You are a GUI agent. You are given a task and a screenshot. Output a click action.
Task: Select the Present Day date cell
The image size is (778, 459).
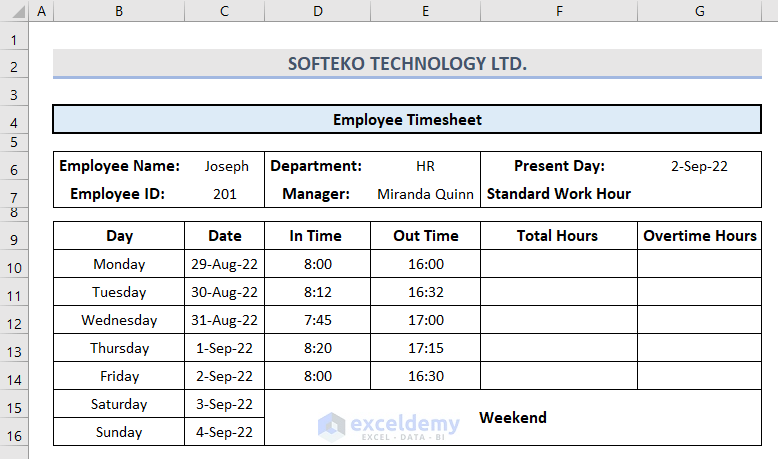click(699, 166)
